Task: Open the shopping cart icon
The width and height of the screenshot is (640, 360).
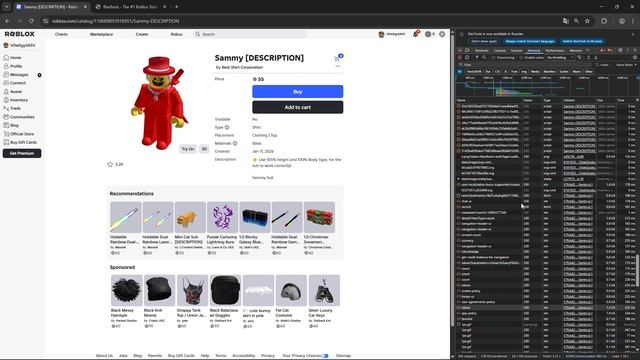Action: click(337, 58)
